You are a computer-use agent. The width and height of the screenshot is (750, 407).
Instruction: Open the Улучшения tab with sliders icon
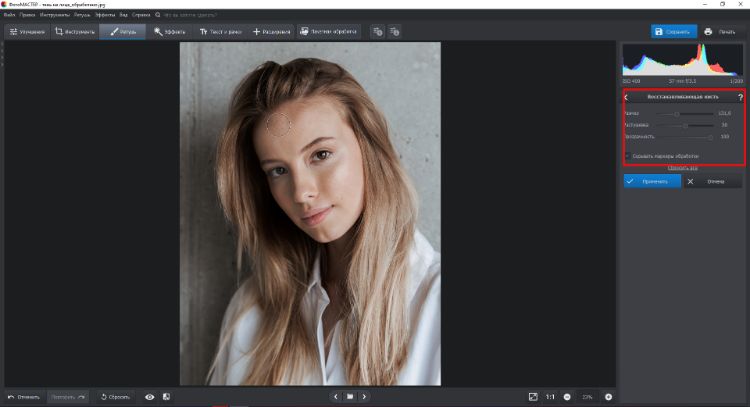pos(27,32)
